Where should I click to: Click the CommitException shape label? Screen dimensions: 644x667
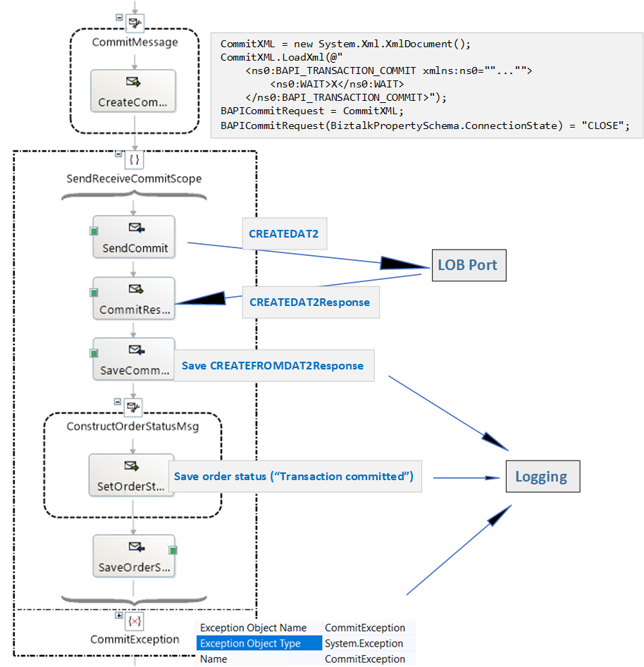click(135, 640)
